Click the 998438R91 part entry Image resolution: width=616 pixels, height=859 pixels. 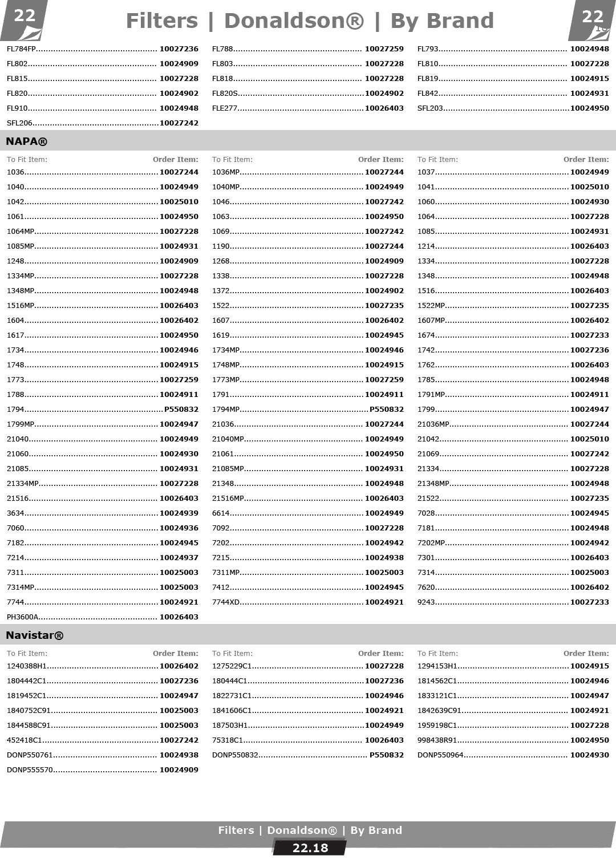click(437, 740)
